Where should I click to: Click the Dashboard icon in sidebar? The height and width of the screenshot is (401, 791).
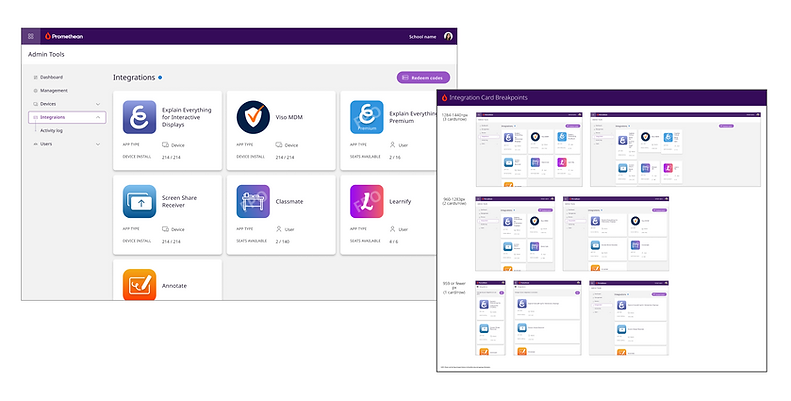(35, 77)
